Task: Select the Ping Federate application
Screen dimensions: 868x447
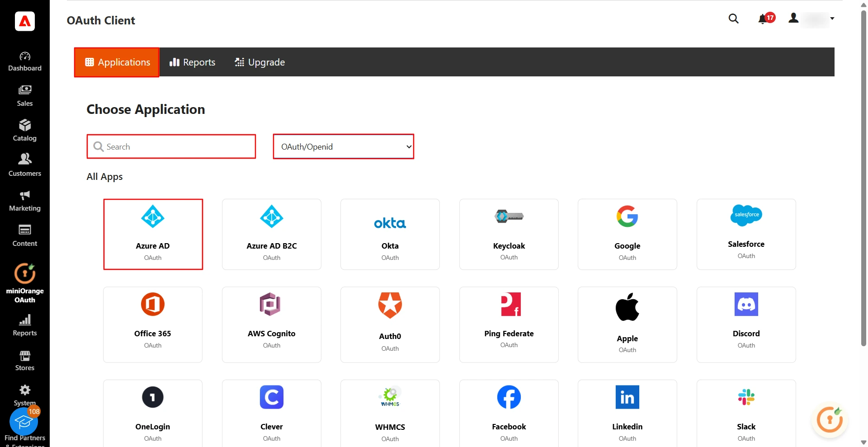Action: [x=509, y=325]
